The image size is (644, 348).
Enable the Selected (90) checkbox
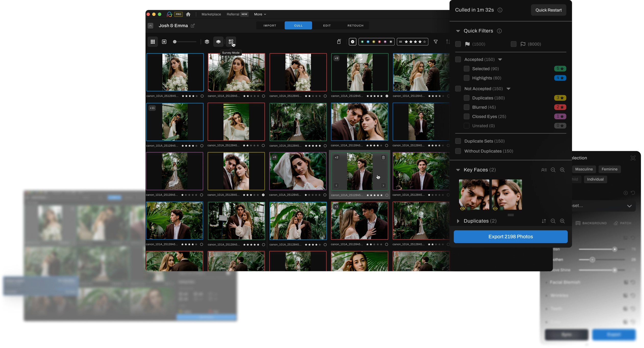pyautogui.click(x=466, y=69)
